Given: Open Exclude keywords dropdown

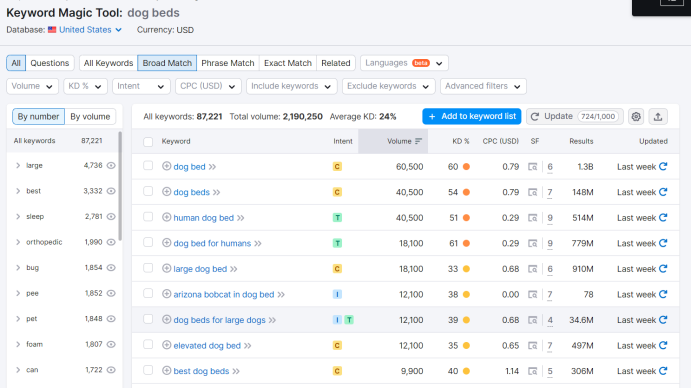Looking at the screenshot, I should tap(388, 86).
